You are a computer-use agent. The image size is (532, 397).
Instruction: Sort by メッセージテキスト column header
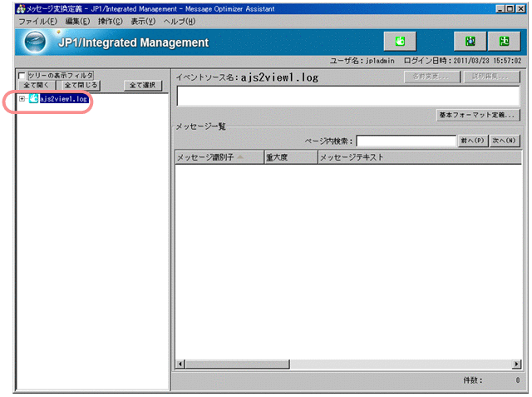point(420,157)
